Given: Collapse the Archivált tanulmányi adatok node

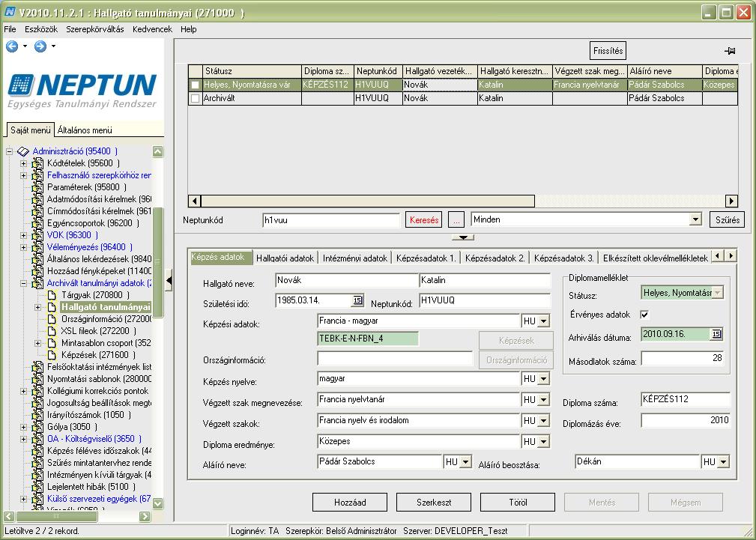Looking at the screenshot, I should pyautogui.click(x=24, y=283).
